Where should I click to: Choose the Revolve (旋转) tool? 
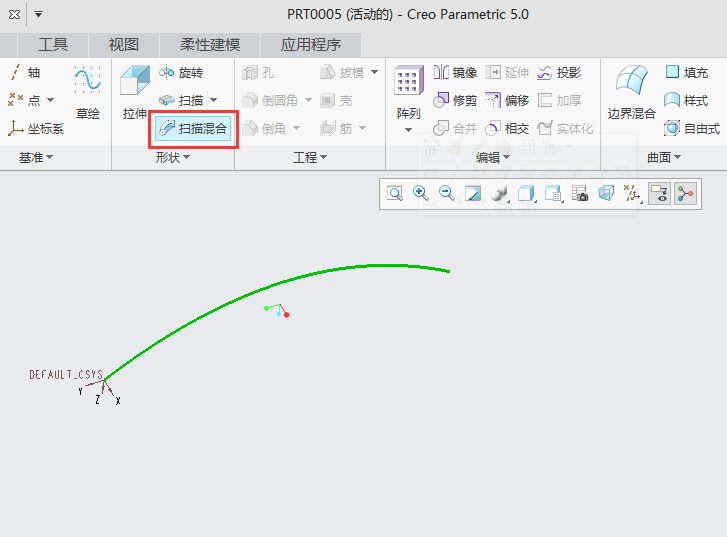[181, 73]
